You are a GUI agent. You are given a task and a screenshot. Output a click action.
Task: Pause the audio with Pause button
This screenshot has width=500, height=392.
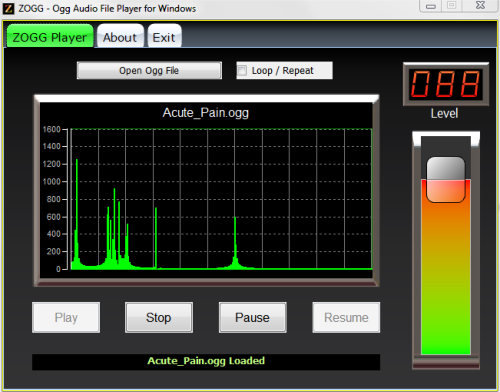pyautogui.click(x=252, y=317)
